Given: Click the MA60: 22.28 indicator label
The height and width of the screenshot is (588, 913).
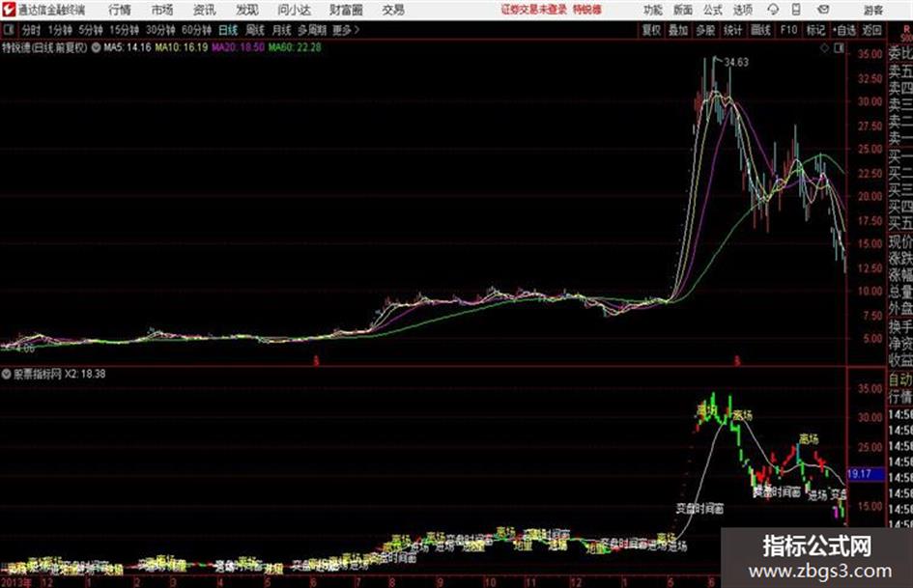Looking at the screenshot, I should tap(295, 47).
